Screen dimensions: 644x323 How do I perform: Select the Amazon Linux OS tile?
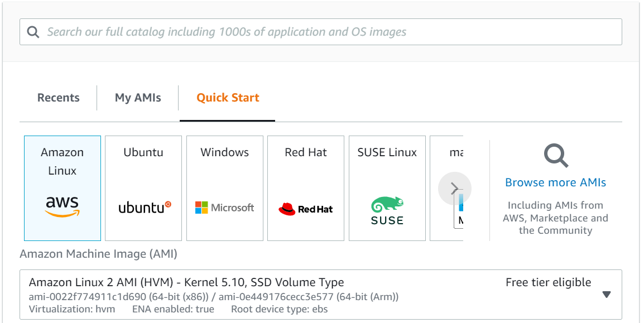coord(62,187)
